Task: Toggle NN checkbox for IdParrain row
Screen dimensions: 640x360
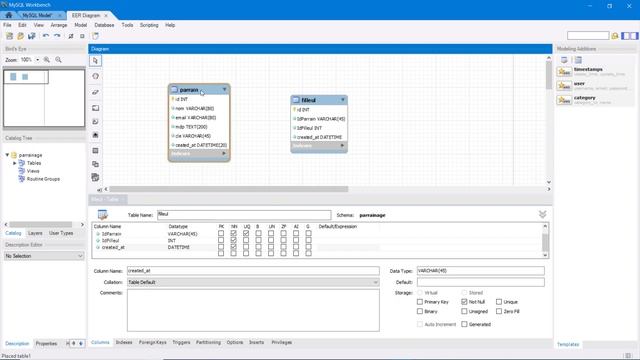Action: (x=233, y=233)
